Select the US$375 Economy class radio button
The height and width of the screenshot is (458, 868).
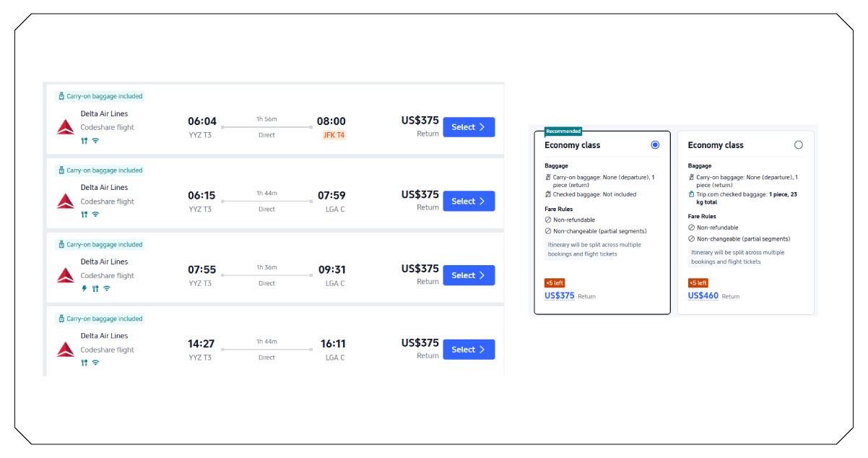tap(655, 145)
